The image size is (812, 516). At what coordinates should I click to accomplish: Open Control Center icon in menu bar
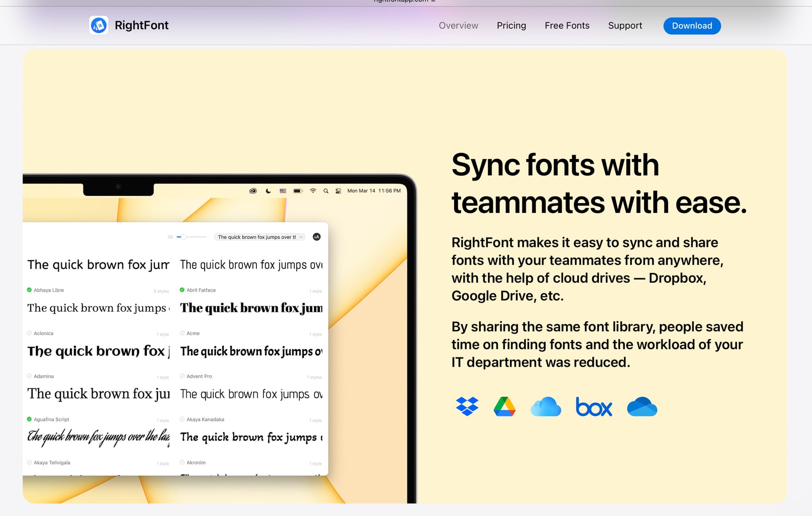coord(338,191)
